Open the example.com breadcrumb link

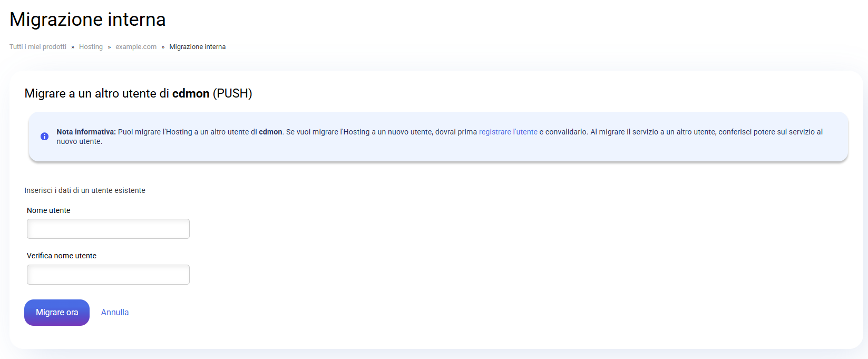coord(136,47)
